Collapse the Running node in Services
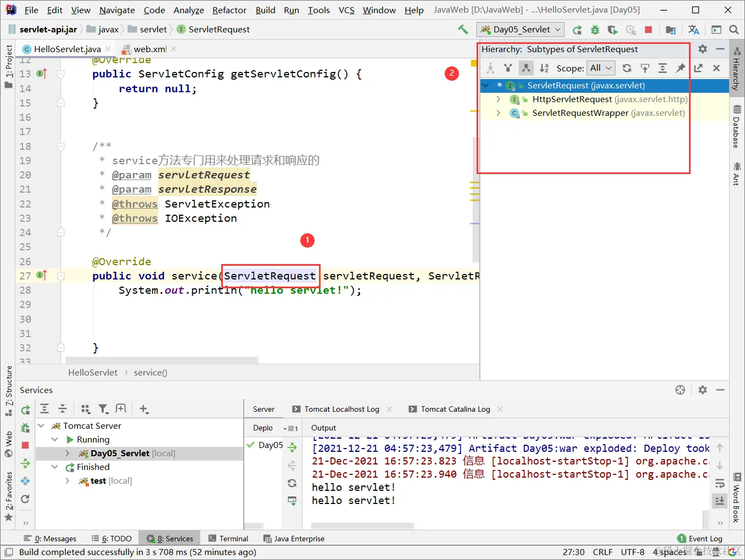The image size is (745, 560). [x=54, y=439]
